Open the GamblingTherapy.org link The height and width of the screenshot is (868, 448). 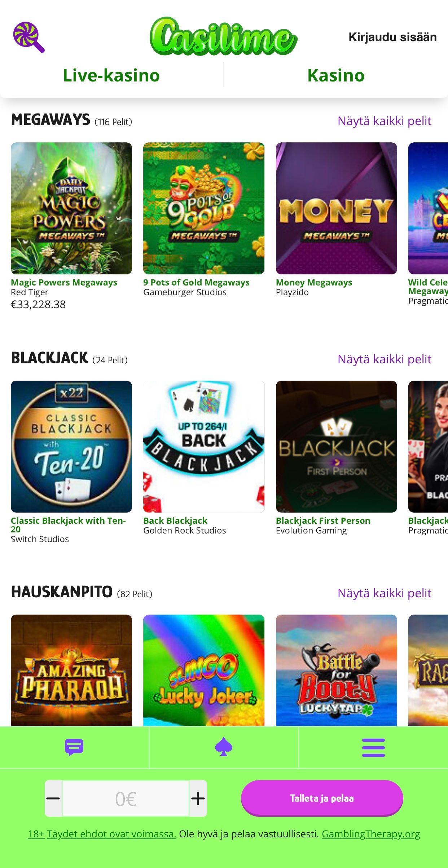[371, 834]
